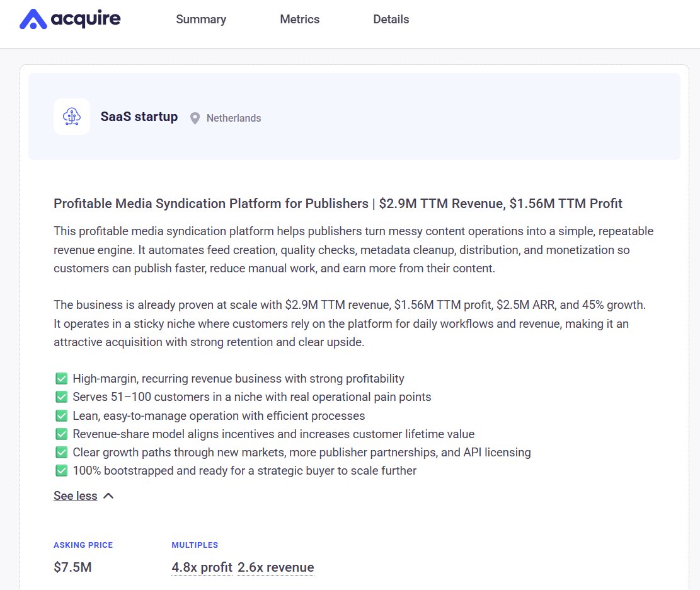Click the Lean, easy-to-manage operation bullet text
700x590 pixels.
pos(219,416)
